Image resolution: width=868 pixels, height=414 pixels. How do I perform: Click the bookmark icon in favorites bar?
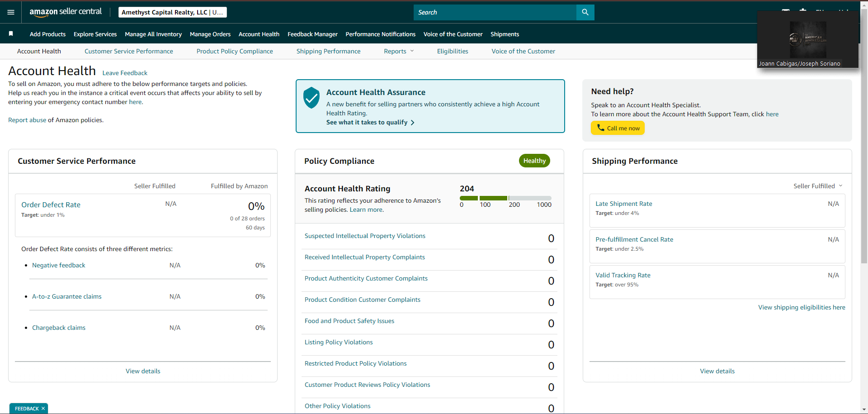(x=11, y=33)
